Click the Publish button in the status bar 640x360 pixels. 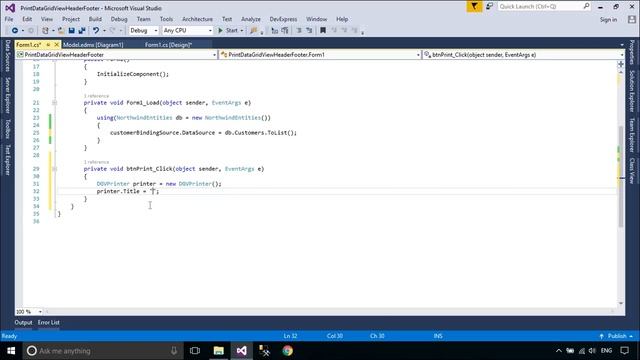pyautogui.click(x=616, y=336)
